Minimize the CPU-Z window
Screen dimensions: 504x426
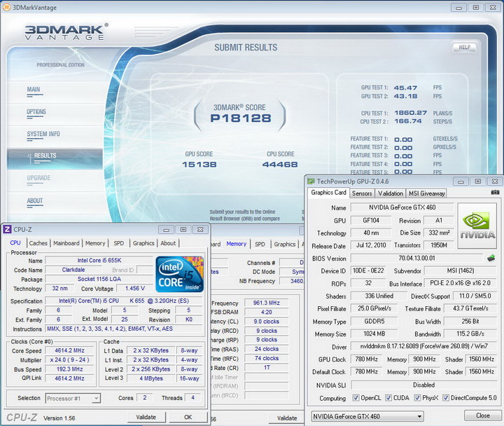(166, 230)
